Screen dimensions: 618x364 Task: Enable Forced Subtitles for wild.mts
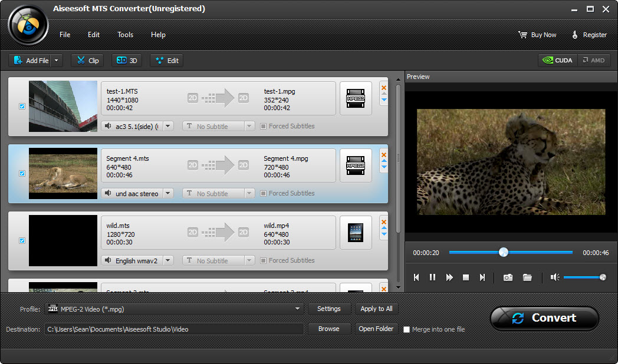263,260
